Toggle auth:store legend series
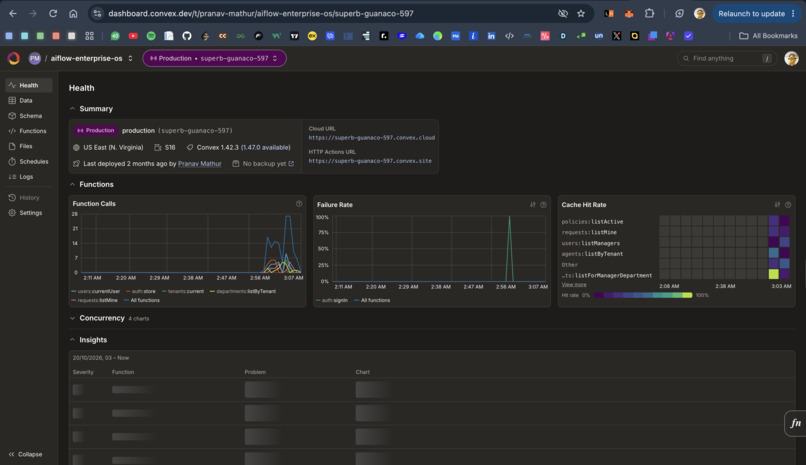Screen dimensions: 806x465 pos(141,291)
